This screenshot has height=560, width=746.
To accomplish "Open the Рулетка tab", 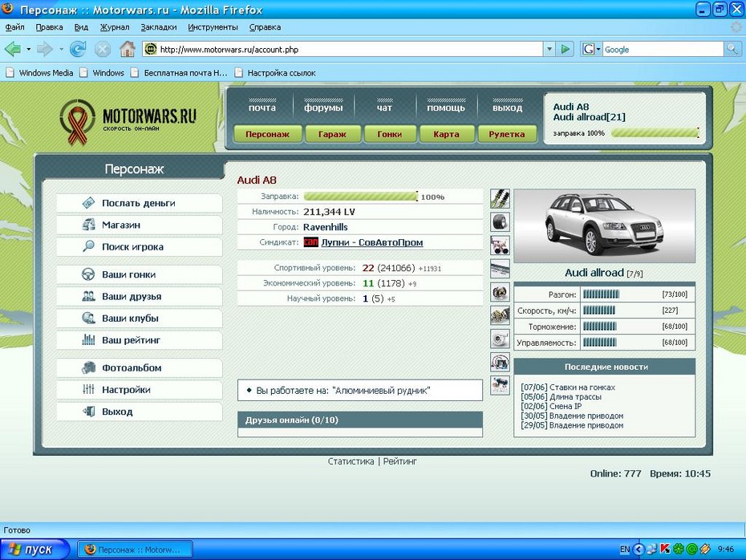I will (x=507, y=134).
